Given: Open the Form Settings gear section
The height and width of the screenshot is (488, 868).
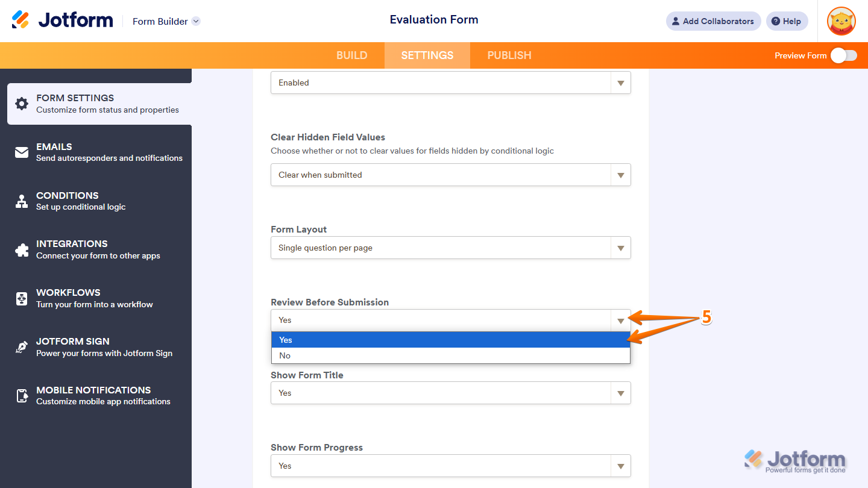Looking at the screenshot, I should click(x=20, y=104).
